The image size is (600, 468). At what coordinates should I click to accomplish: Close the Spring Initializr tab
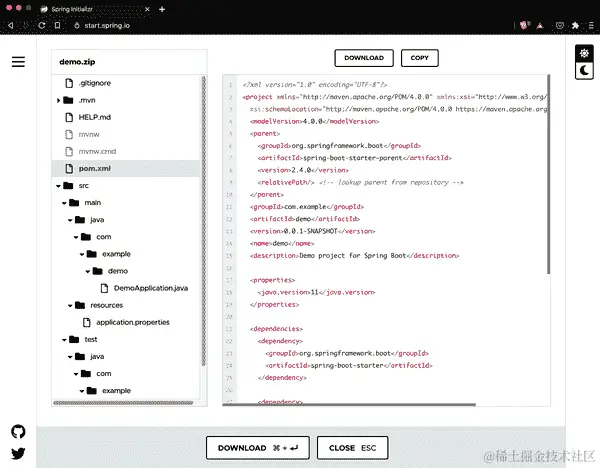[147, 9]
